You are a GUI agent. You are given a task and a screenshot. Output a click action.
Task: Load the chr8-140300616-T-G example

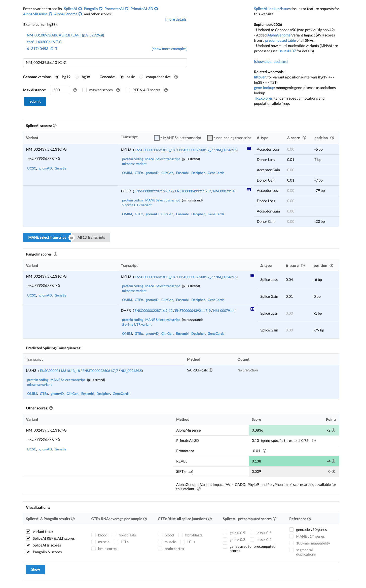[x=44, y=42]
